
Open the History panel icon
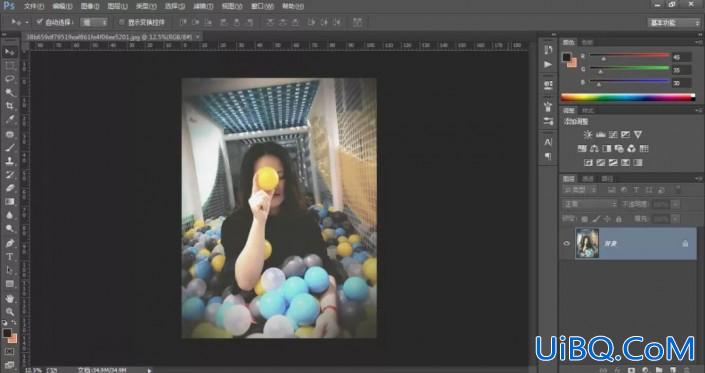click(x=548, y=49)
